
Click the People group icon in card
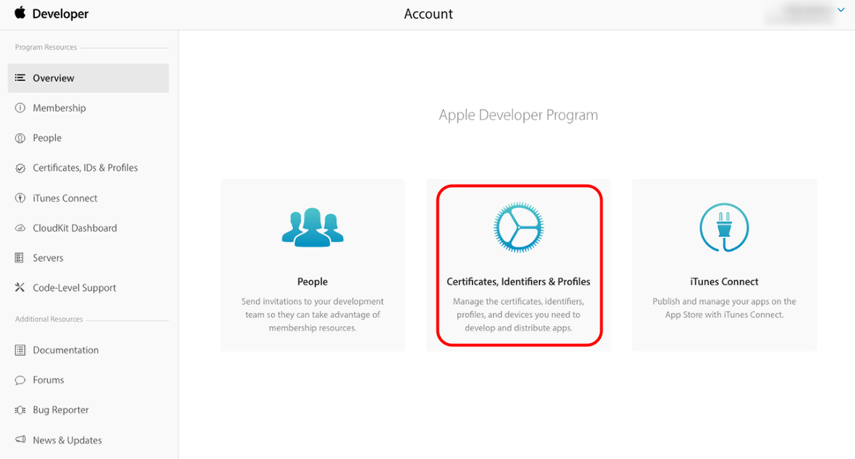[312, 227]
